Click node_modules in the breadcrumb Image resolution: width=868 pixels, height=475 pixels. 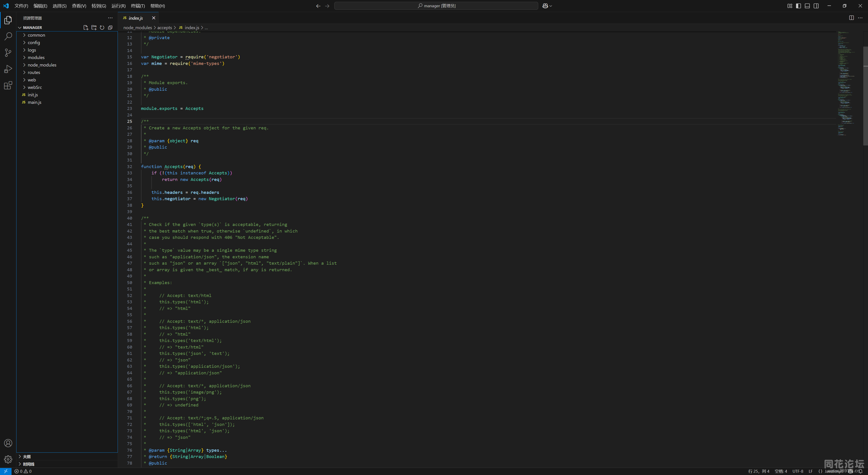click(x=137, y=28)
